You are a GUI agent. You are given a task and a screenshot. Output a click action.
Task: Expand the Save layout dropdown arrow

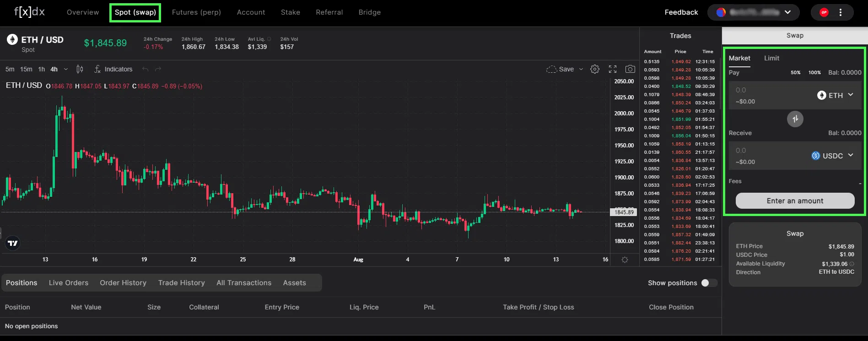click(x=581, y=69)
